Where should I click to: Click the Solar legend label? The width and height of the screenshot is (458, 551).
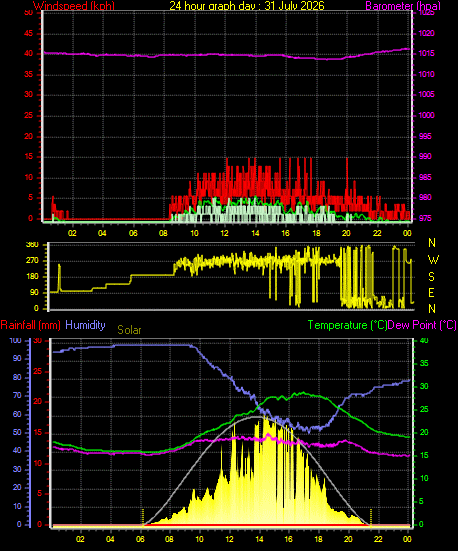tap(129, 330)
